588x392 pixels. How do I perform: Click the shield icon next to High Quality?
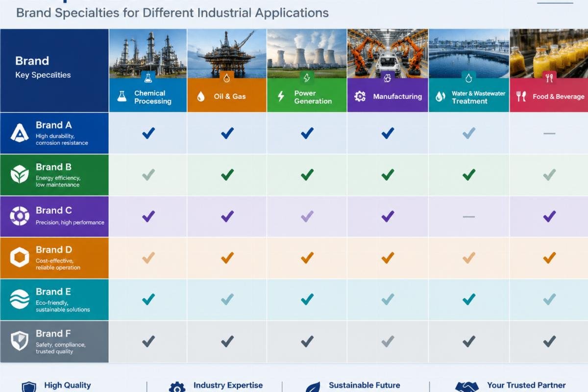[x=29, y=387]
